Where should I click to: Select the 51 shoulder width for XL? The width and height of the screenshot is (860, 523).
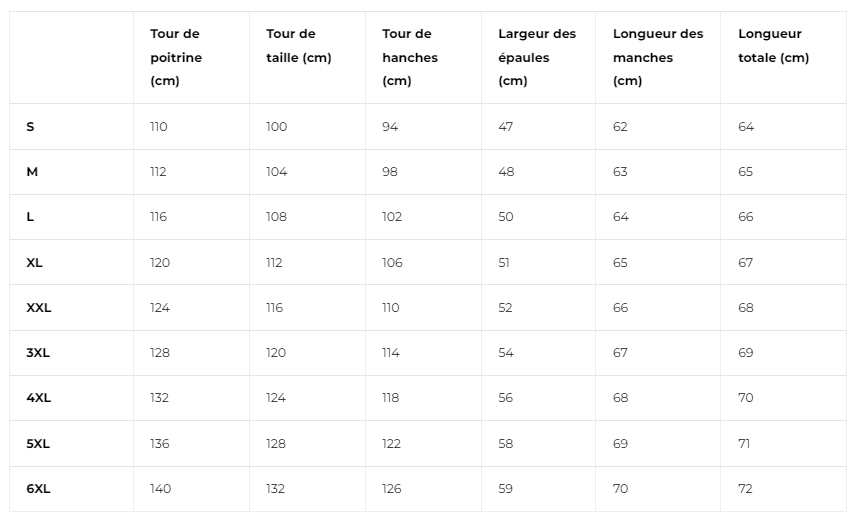503,263
